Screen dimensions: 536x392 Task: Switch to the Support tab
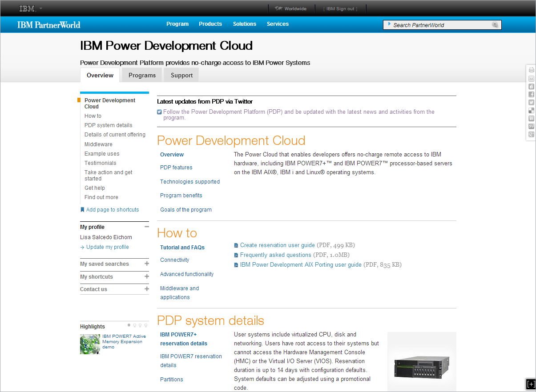click(181, 75)
